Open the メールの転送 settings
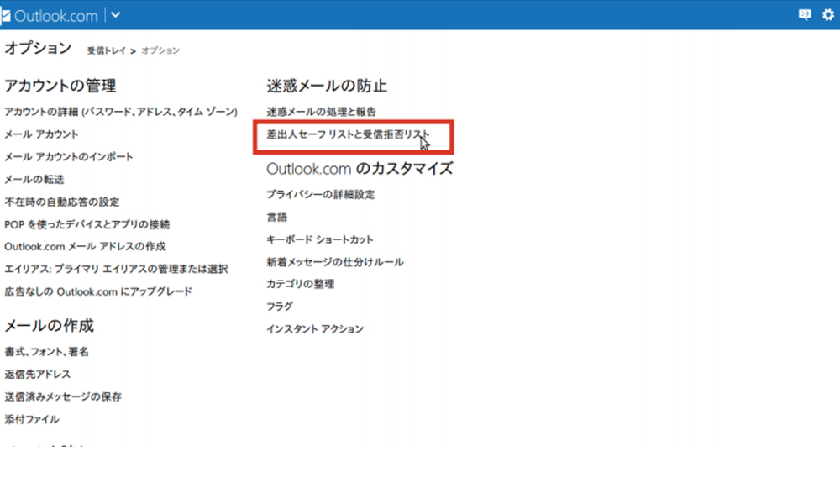Image resolution: width=840 pixels, height=504 pixels. pos(34,179)
